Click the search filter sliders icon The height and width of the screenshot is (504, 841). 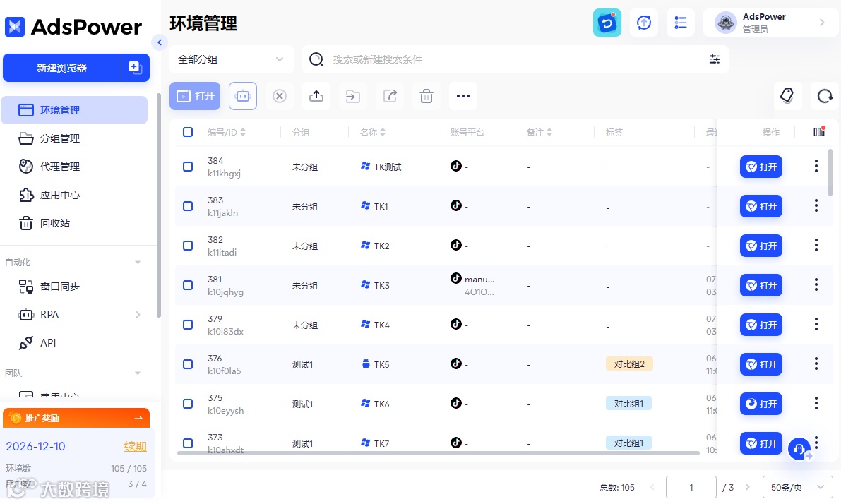click(x=715, y=59)
